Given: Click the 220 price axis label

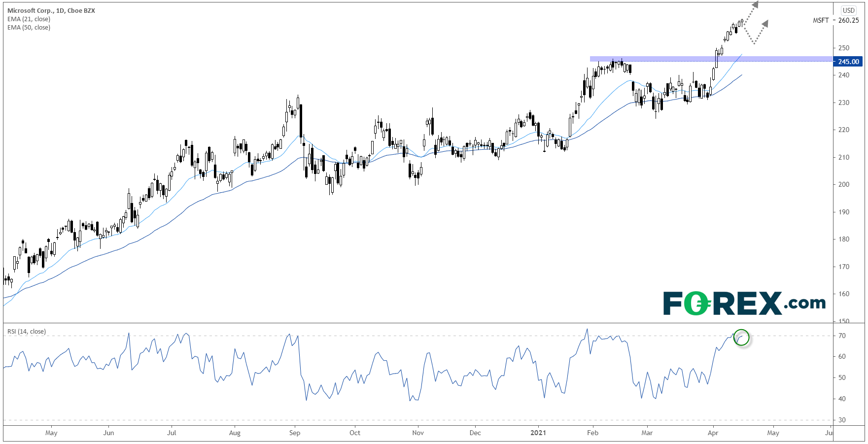Looking at the screenshot, I should (x=844, y=130).
